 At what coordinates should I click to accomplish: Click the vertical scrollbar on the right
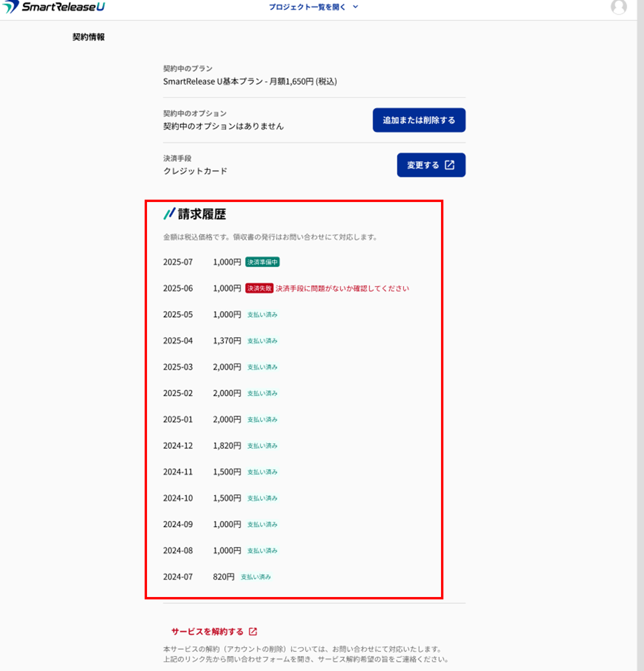640,332
